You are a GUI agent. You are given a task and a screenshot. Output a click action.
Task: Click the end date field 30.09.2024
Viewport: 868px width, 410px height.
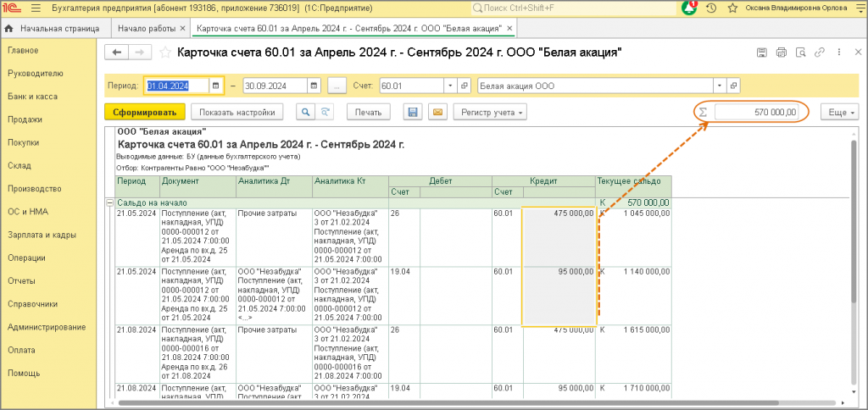pos(275,86)
